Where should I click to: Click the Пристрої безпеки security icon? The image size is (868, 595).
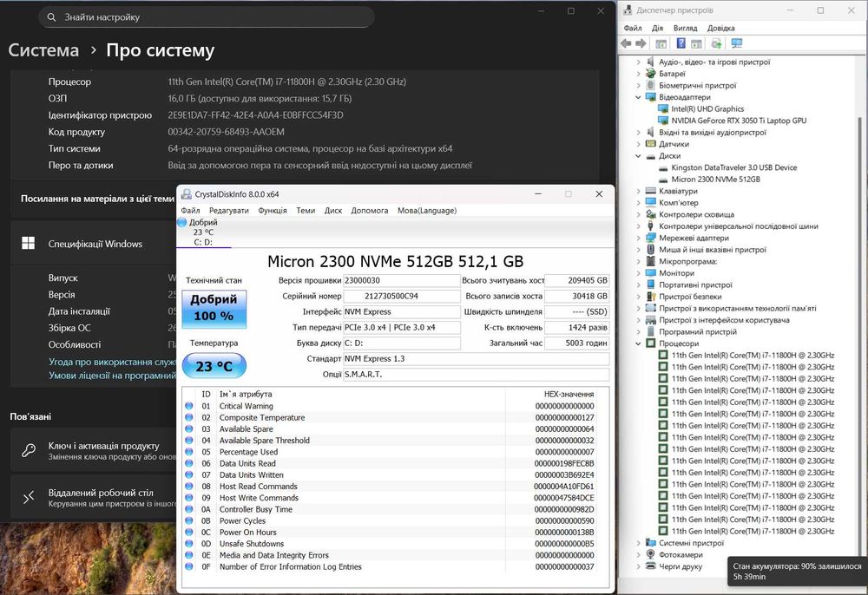tap(651, 297)
